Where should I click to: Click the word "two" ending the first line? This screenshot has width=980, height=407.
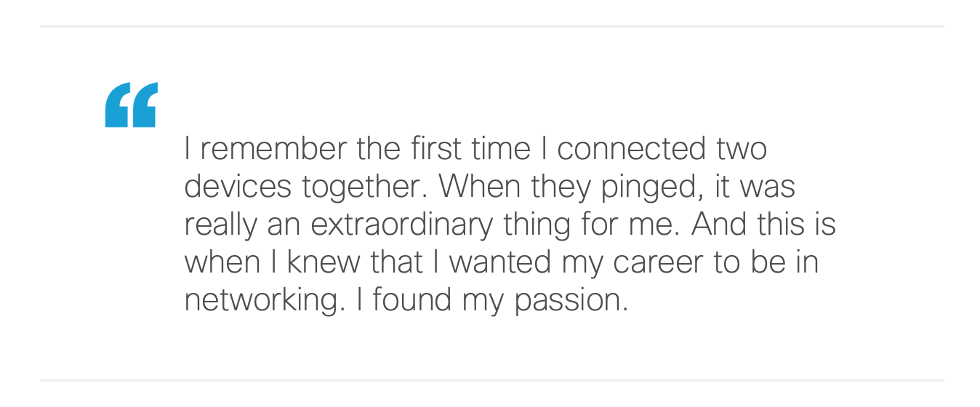click(x=742, y=150)
